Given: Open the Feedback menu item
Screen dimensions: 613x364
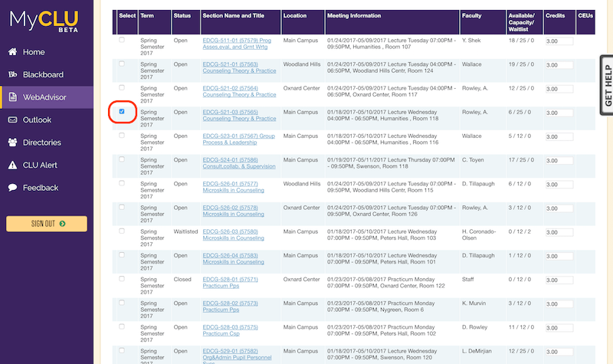Looking at the screenshot, I should 40,188.
